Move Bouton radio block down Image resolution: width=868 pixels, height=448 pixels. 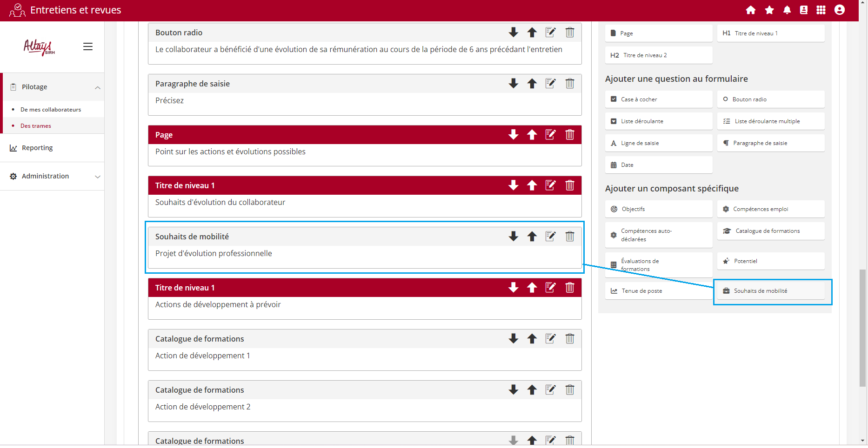(x=514, y=33)
